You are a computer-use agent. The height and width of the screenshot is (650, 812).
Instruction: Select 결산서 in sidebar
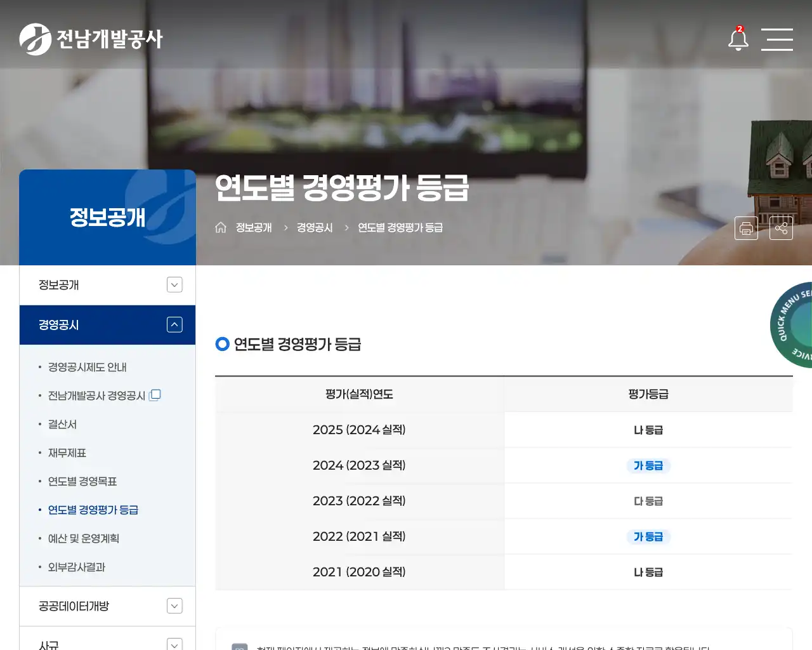(62, 425)
